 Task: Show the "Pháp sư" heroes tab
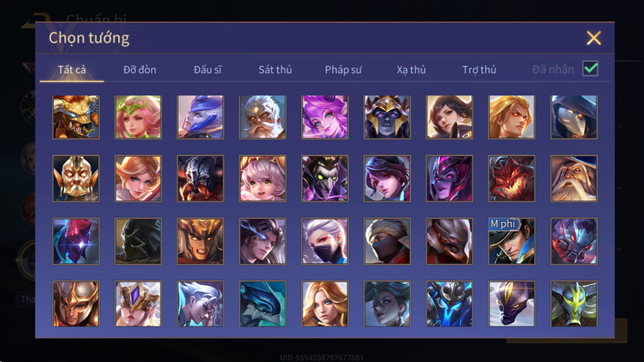pos(344,69)
